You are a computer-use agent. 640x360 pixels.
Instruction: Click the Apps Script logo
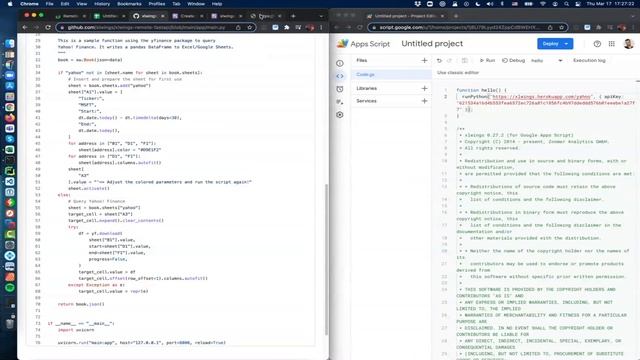(x=342, y=44)
